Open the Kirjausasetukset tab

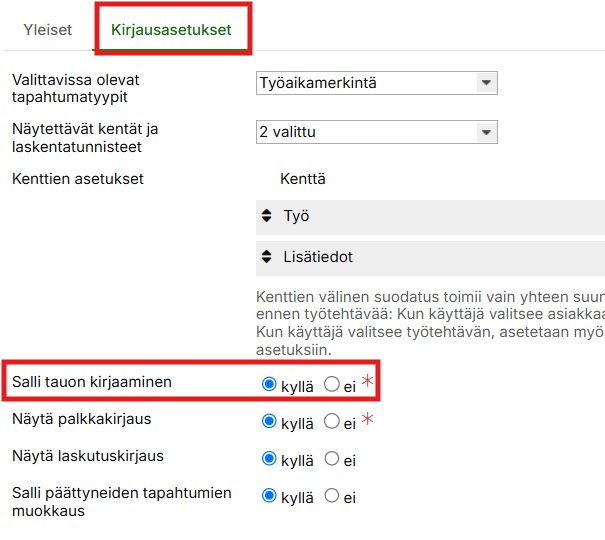tap(169, 30)
